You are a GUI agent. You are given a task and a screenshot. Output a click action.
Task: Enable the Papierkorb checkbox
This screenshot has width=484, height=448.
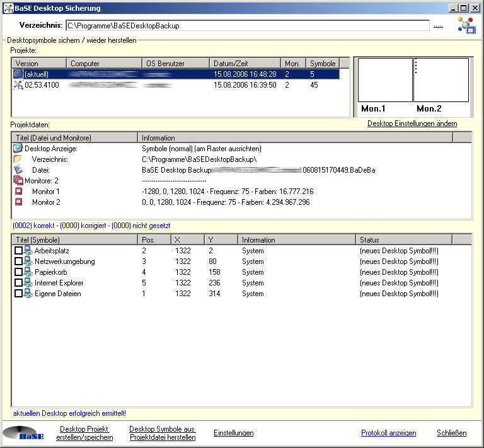(x=18, y=272)
